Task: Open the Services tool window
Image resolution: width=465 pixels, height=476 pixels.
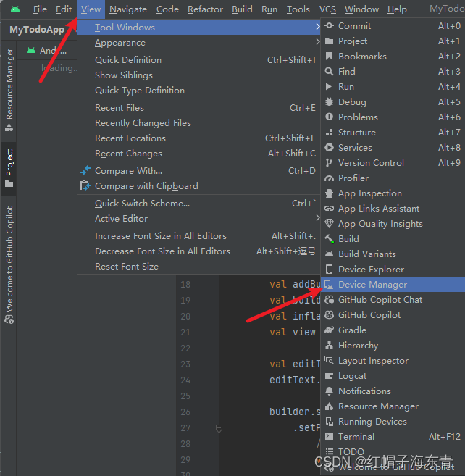Action: point(393,148)
